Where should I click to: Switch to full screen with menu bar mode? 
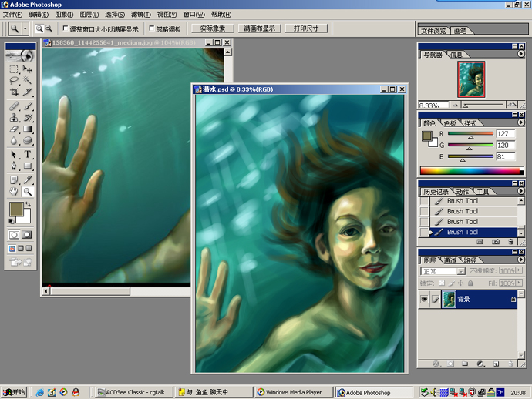coord(21,249)
